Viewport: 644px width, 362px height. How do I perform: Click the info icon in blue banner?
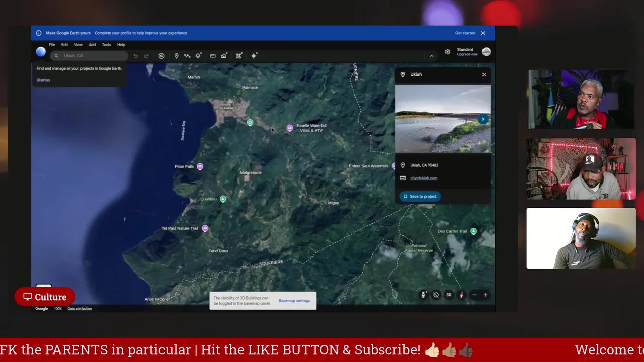point(39,33)
